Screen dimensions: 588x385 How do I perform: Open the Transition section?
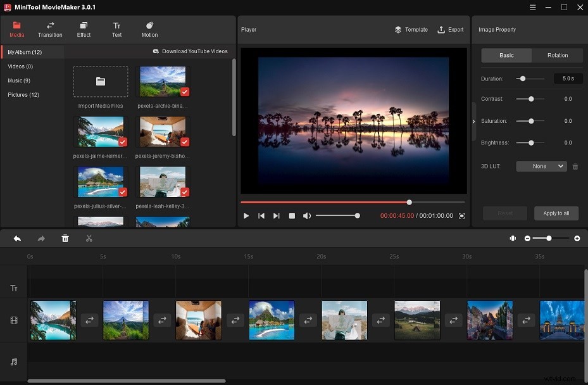(x=50, y=29)
